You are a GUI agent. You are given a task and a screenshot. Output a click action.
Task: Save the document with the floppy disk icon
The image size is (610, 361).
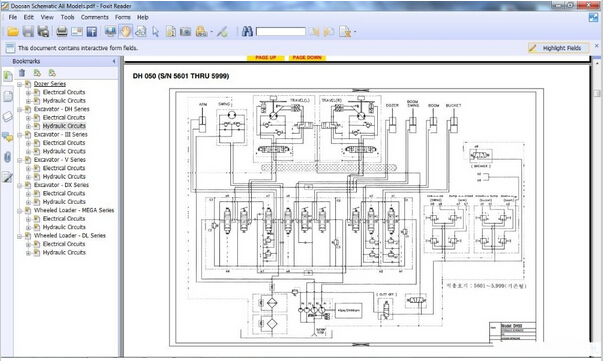[28, 32]
